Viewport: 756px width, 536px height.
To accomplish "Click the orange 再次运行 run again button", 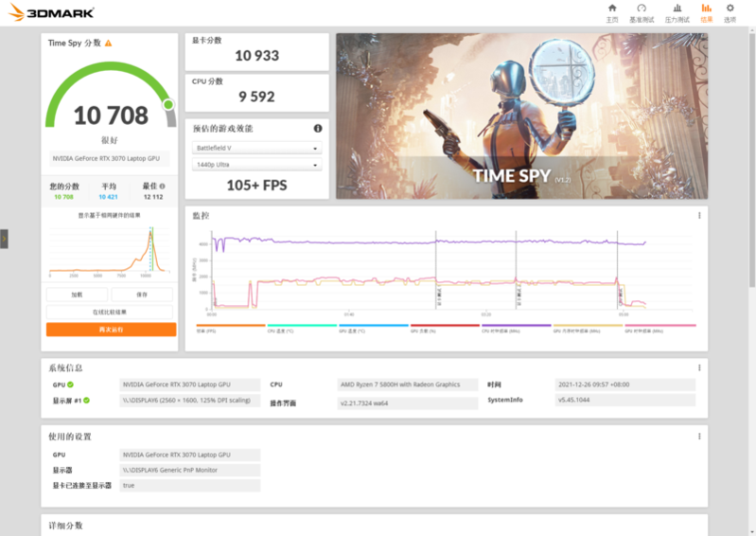I will [111, 330].
